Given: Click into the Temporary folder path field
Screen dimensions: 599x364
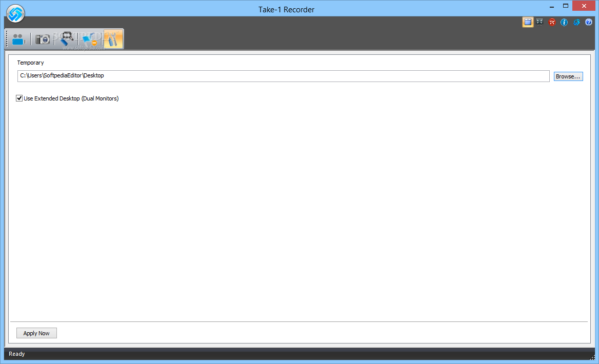Looking at the screenshot, I should coord(283,76).
